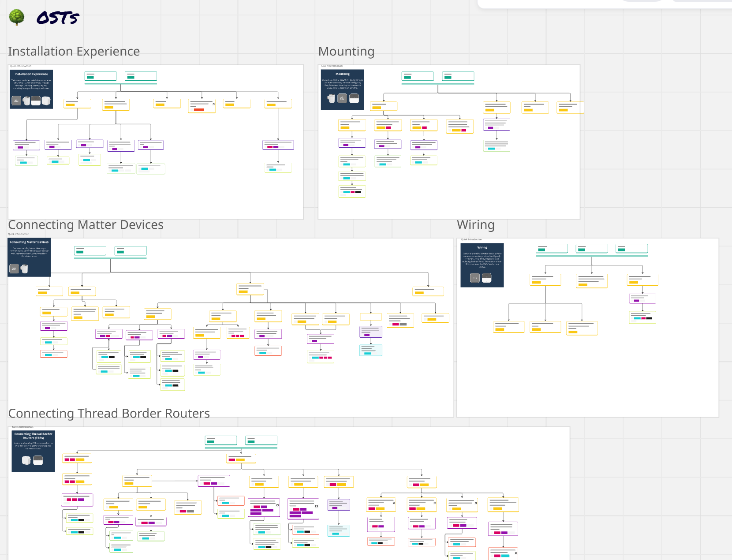Select the Wiring frame title
This screenshot has width=732, height=560.
pos(476,225)
